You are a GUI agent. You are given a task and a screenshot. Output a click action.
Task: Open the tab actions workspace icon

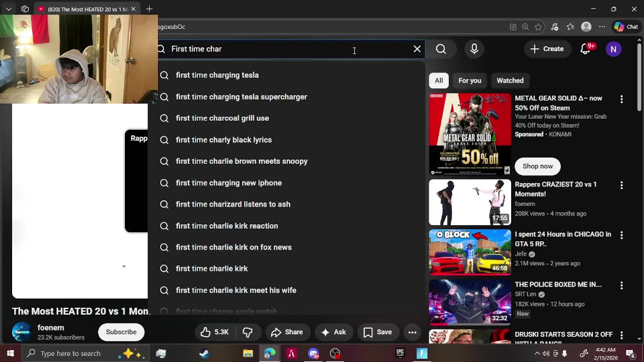25,9
